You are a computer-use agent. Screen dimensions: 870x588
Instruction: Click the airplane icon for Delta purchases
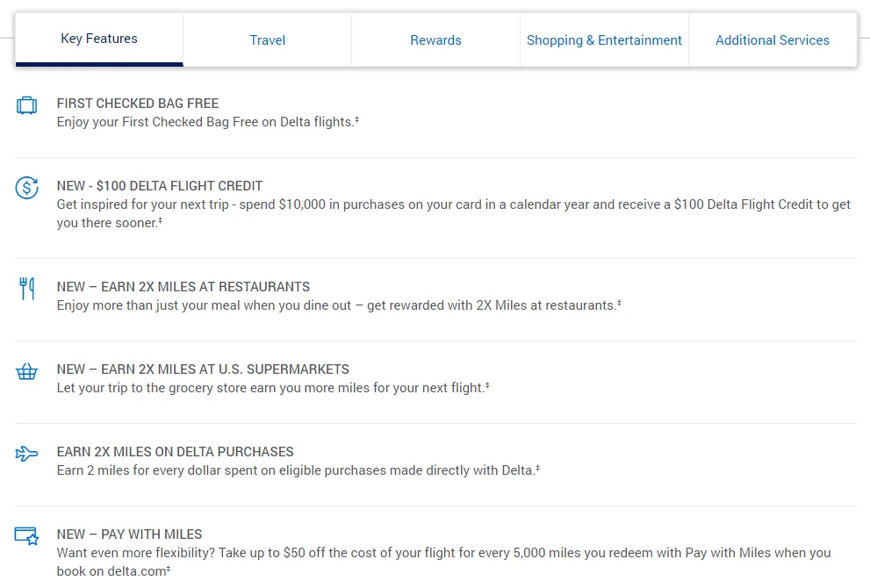[x=27, y=454]
